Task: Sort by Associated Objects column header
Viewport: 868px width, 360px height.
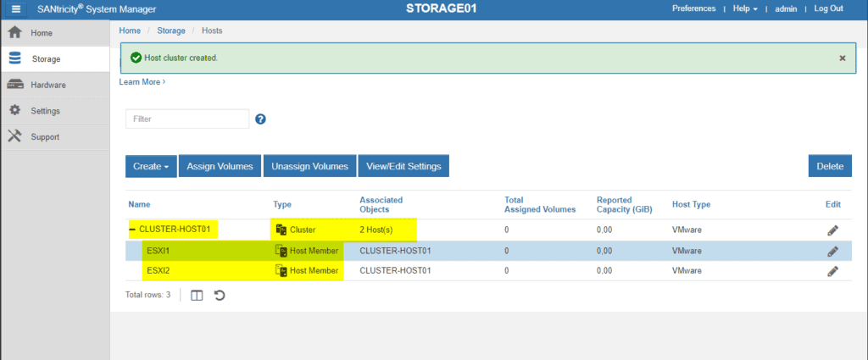Action: pyautogui.click(x=381, y=205)
